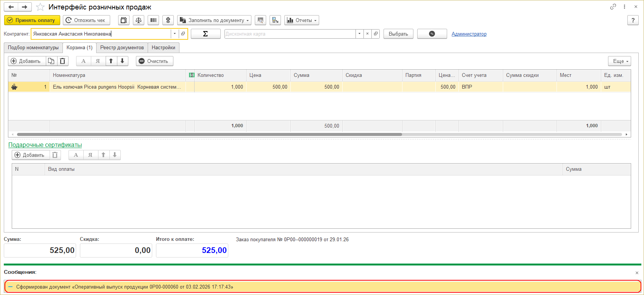The height and width of the screenshot is (295, 644).
Task: Open the Отчеты reports menu
Action: tap(302, 20)
